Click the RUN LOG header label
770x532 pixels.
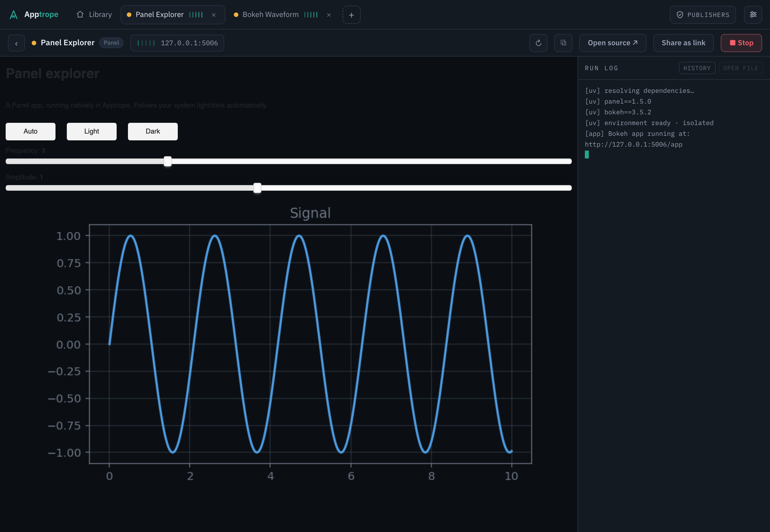coord(602,68)
